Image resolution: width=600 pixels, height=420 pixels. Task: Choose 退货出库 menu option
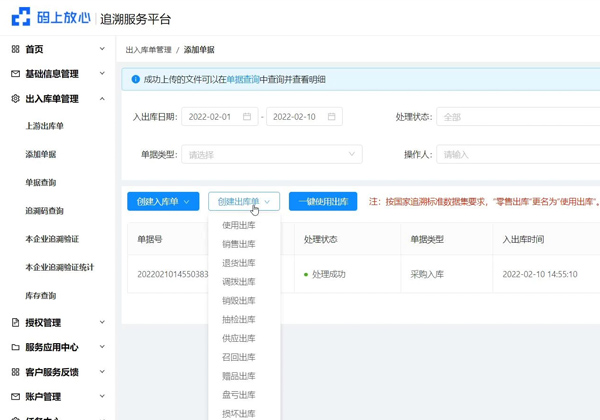tap(239, 263)
